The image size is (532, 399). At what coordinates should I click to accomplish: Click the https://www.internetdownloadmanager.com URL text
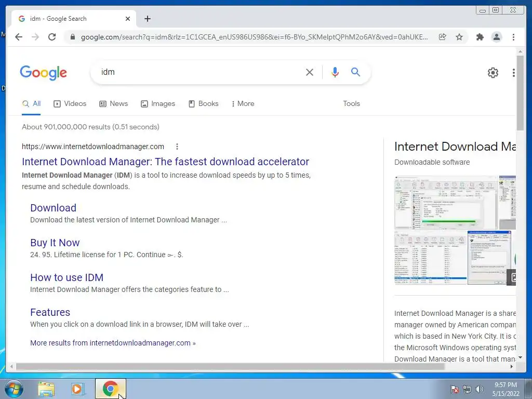click(x=93, y=147)
